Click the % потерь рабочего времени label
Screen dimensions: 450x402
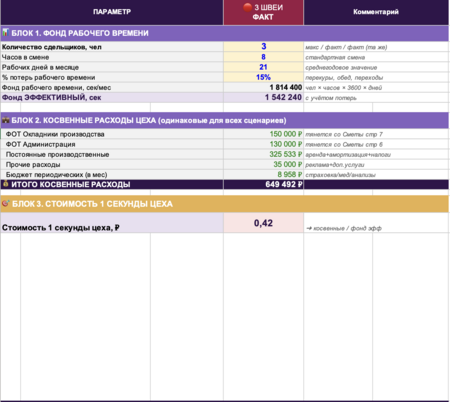pyautogui.click(x=48, y=77)
